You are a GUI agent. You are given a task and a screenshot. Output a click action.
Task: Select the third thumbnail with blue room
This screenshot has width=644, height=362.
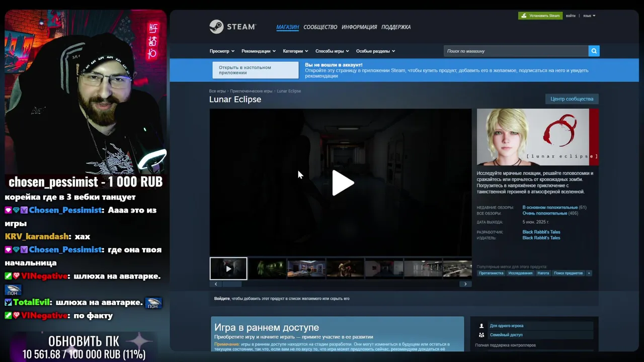(x=306, y=268)
